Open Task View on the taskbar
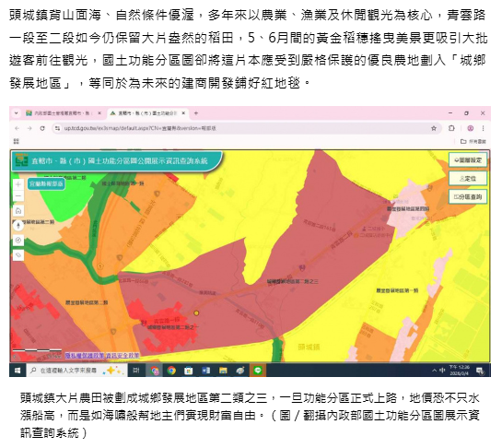 coord(135,371)
